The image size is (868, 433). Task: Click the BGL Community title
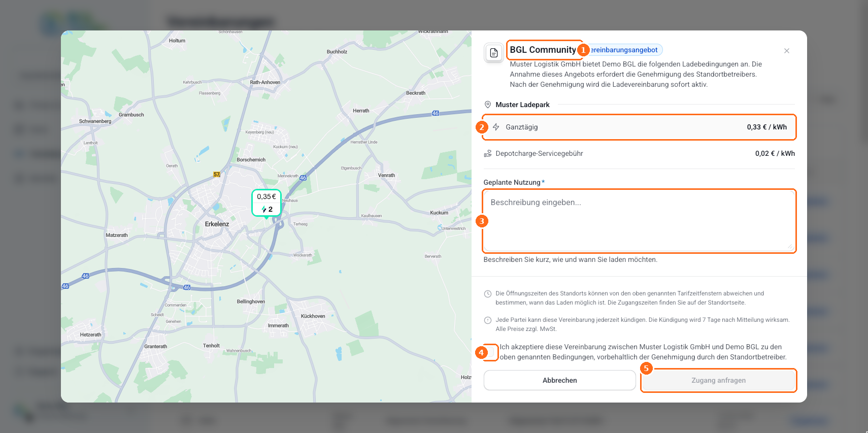543,50
